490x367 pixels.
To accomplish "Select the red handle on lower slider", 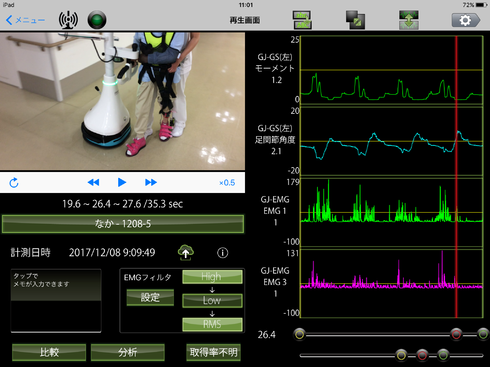I will 422,355.
